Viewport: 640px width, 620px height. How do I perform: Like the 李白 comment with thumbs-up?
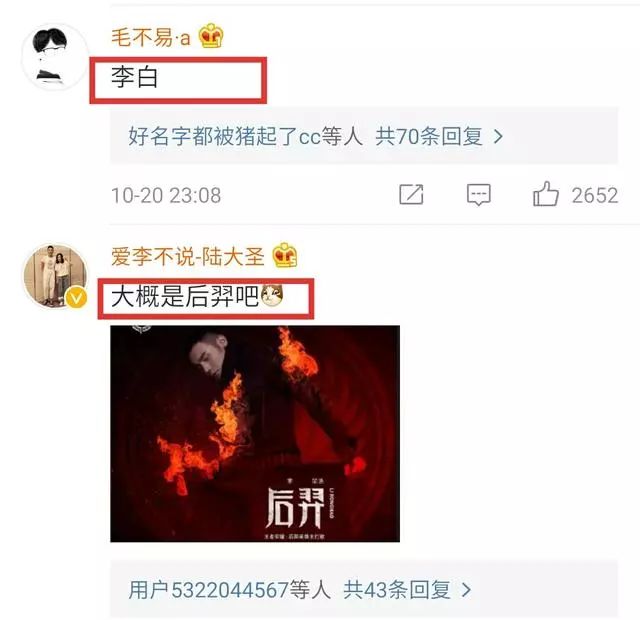(546, 194)
